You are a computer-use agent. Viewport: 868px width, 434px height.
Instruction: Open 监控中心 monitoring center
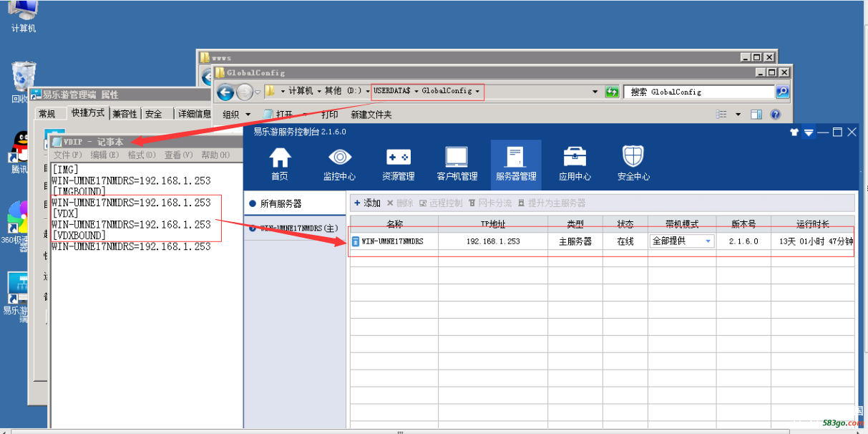tap(339, 164)
